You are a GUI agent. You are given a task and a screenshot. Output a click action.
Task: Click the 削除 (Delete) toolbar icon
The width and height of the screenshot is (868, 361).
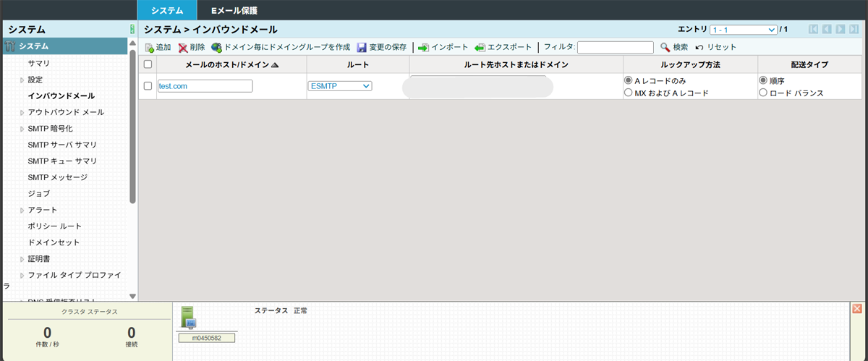(x=183, y=48)
